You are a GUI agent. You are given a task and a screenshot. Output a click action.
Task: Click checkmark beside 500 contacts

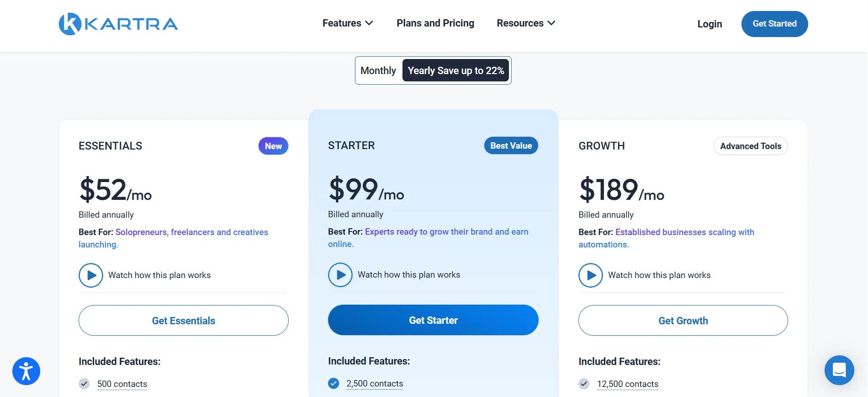coord(84,384)
